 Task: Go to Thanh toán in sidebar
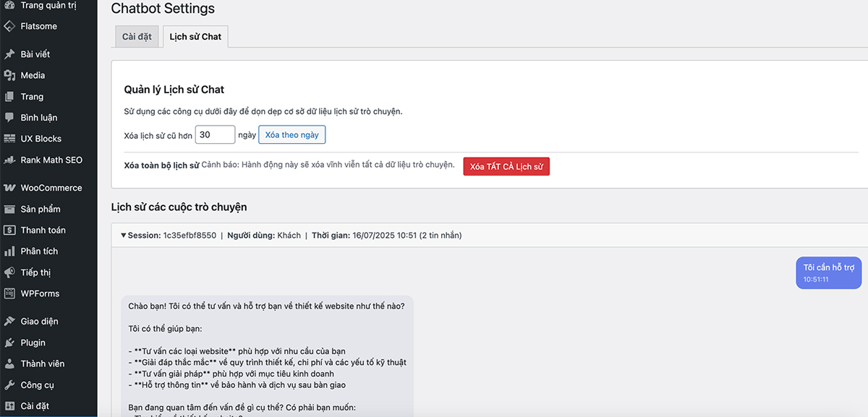click(43, 230)
